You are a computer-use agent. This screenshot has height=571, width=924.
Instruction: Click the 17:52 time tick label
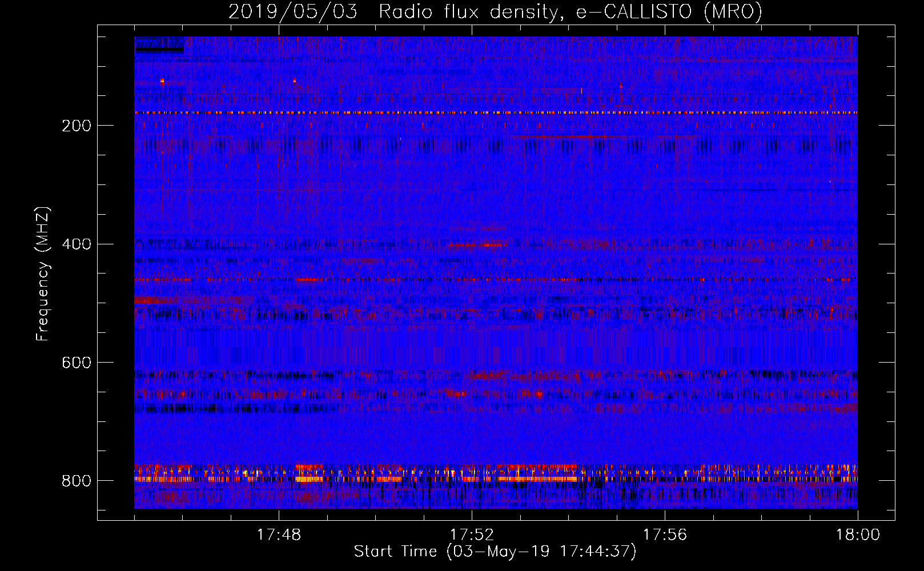click(x=472, y=535)
